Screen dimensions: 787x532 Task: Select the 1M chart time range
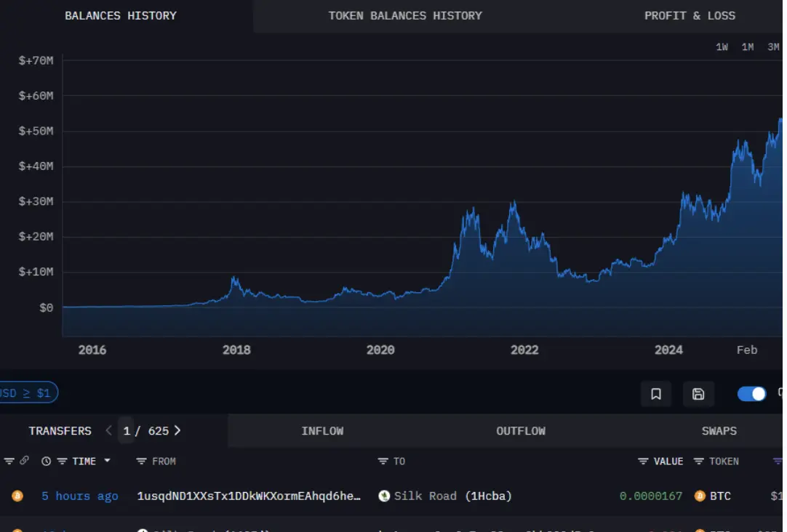click(x=748, y=47)
